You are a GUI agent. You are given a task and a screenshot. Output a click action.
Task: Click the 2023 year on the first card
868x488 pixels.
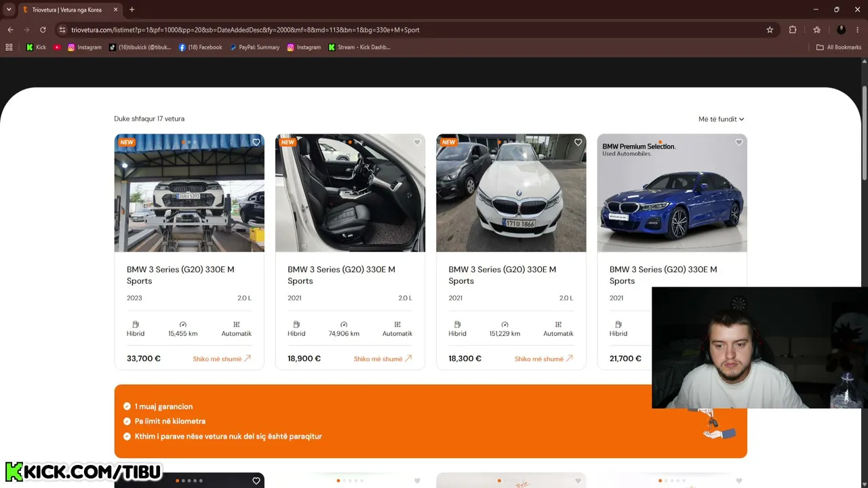point(134,298)
